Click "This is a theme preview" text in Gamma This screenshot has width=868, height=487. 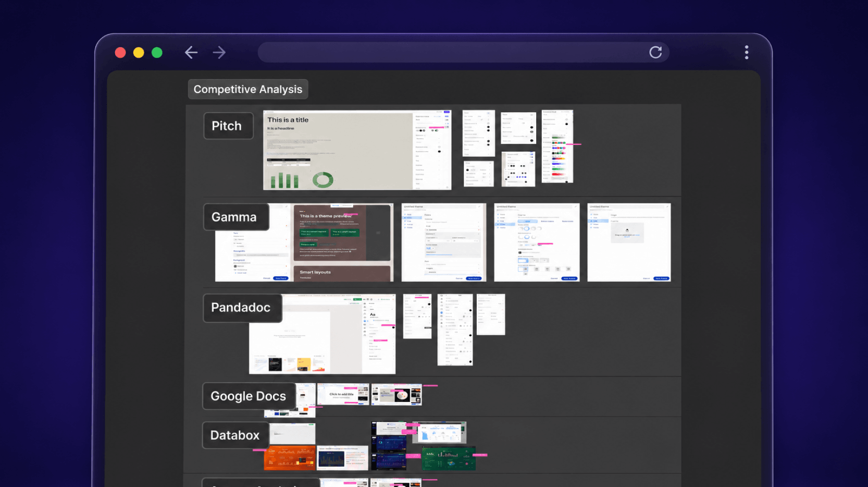coord(326,216)
